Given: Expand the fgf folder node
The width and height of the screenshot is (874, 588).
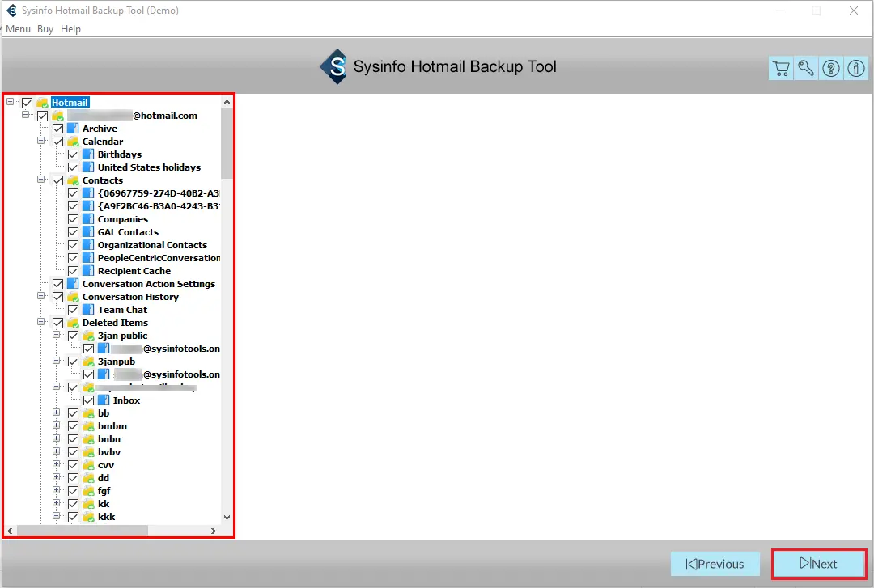Looking at the screenshot, I should click(57, 490).
